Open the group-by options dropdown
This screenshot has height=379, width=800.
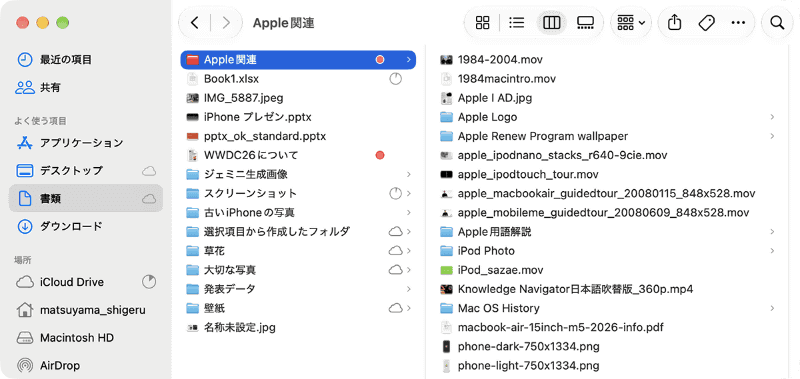[x=631, y=22]
